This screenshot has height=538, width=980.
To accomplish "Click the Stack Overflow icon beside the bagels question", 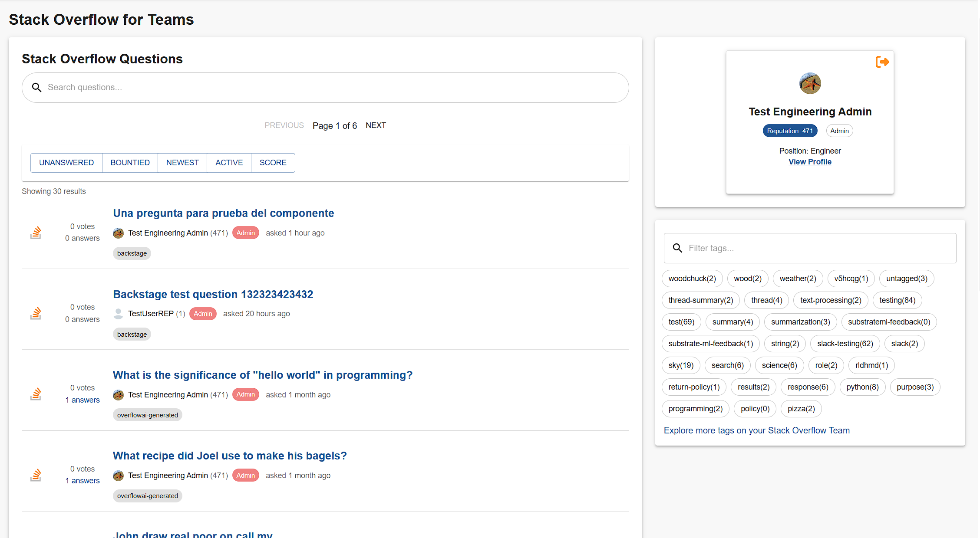I will [x=36, y=475].
